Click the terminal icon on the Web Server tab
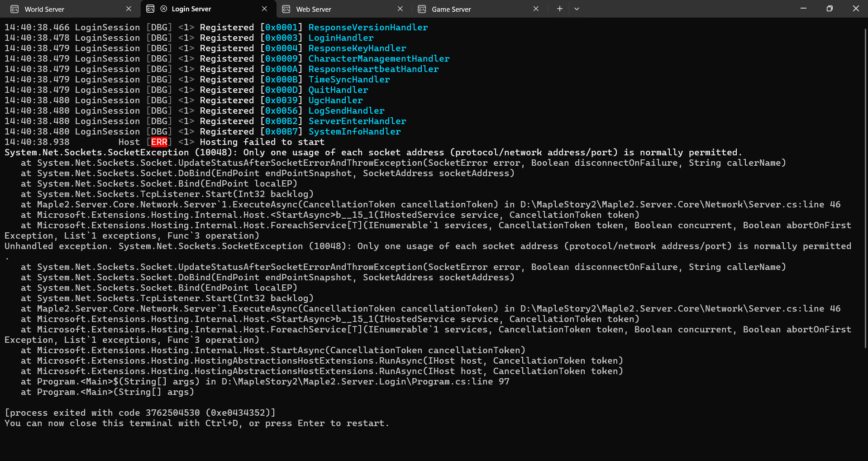 (x=286, y=9)
